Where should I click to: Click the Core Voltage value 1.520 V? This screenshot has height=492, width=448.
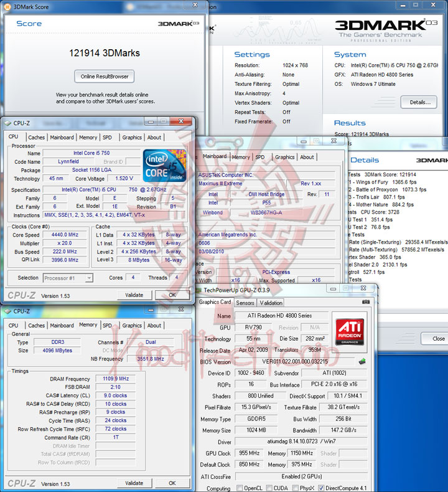tap(124, 178)
